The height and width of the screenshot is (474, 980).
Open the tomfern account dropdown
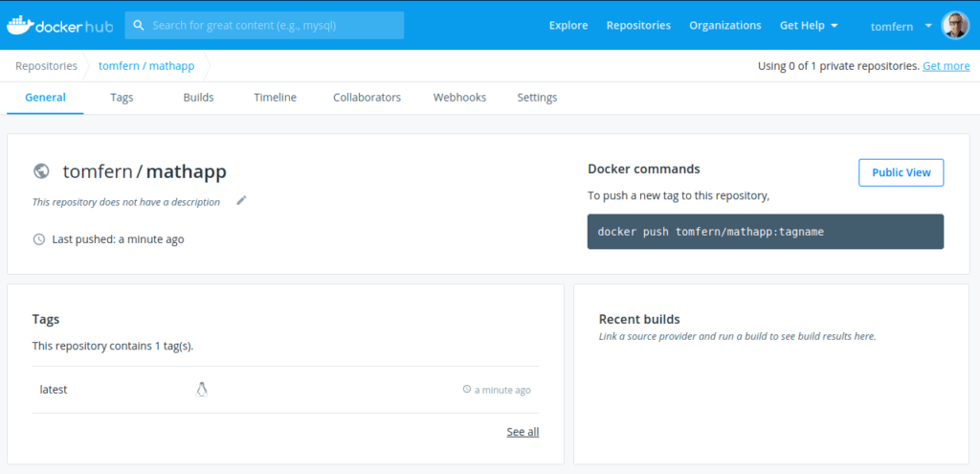(902, 26)
